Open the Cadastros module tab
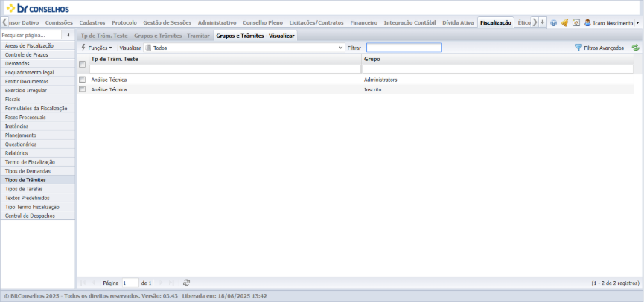This screenshot has height=302, width=644. 92,22
